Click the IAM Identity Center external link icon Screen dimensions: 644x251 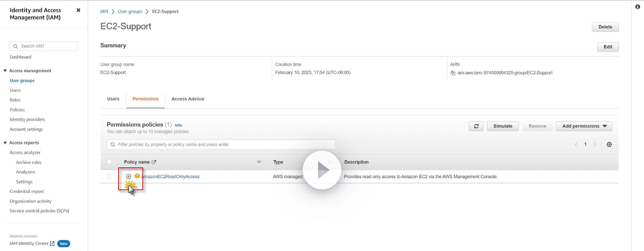(x=52, y=244)
